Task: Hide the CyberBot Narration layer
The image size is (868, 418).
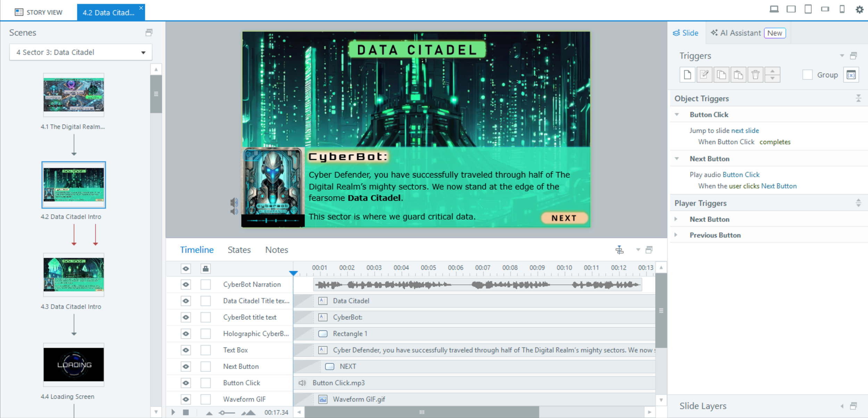Action: [186, 284]
